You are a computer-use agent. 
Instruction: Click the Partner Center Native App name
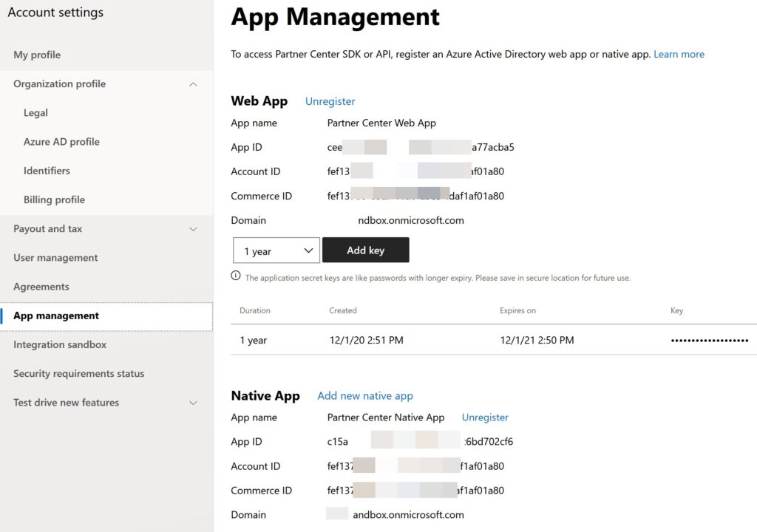tap(386, 417)
